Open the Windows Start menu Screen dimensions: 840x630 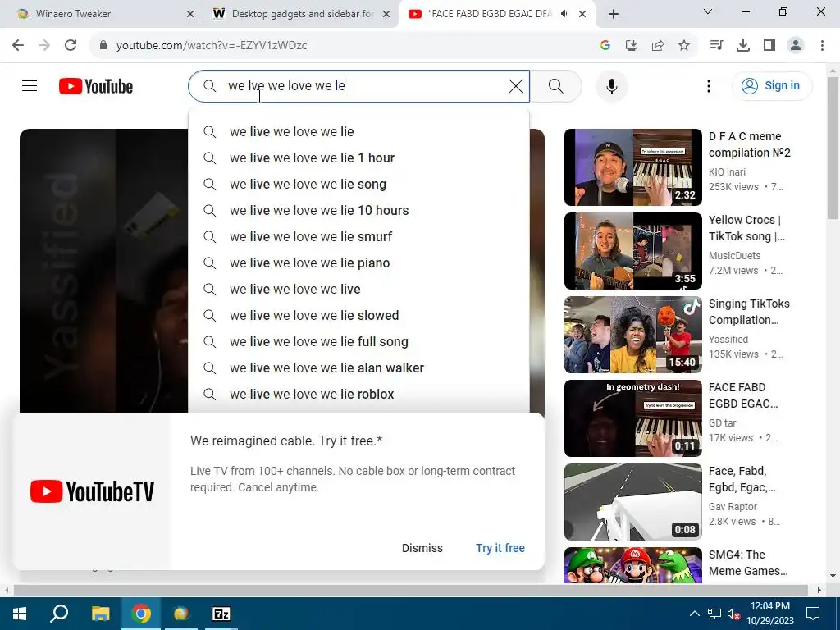click(x=20, y=614)
